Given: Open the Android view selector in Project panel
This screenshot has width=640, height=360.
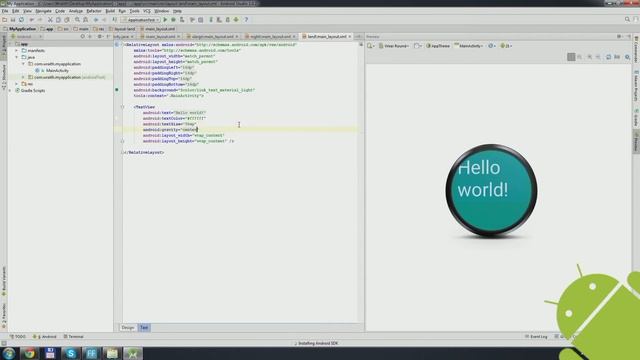Looking at the screenshot, I should [x=27, y=36].
